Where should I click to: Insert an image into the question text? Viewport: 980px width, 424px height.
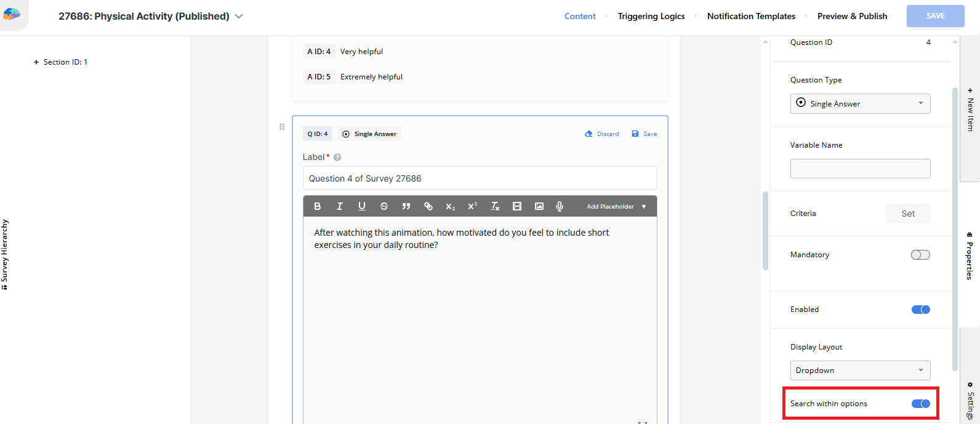click(539, 206)
